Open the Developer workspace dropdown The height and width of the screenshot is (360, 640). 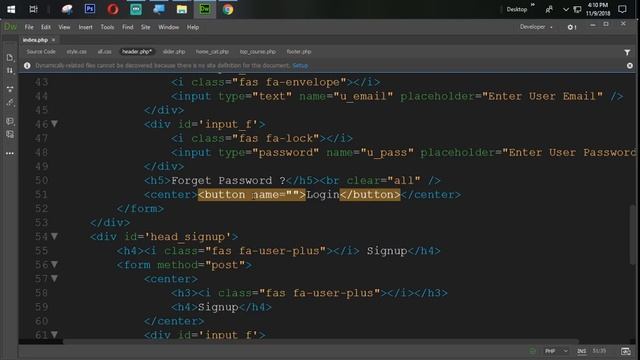(536, 27)
